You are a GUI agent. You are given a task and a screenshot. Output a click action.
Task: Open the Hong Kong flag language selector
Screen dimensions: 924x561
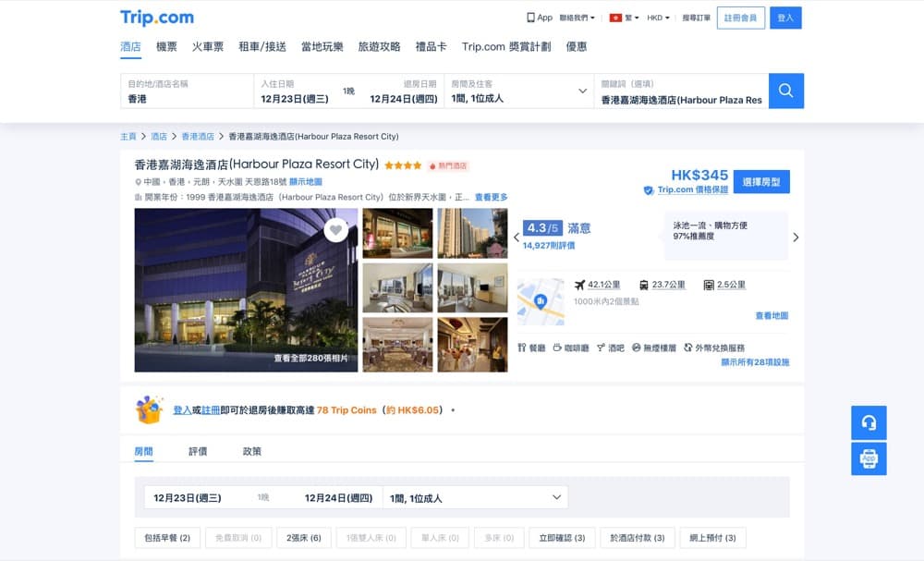624,18
